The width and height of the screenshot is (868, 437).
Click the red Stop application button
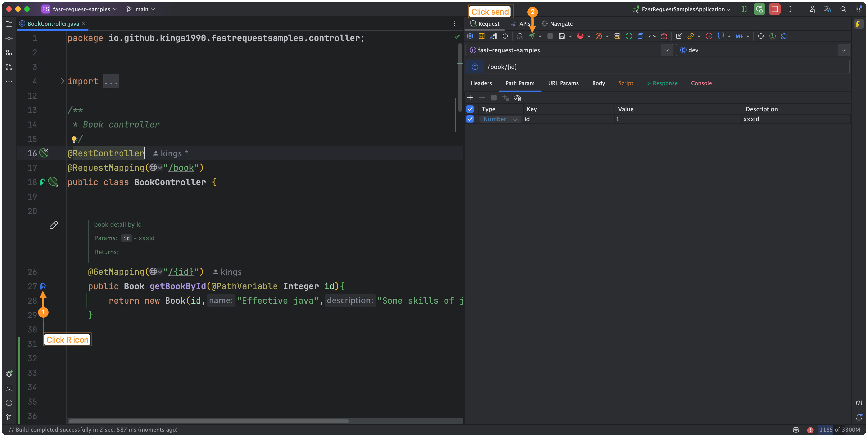pos(774,9)
